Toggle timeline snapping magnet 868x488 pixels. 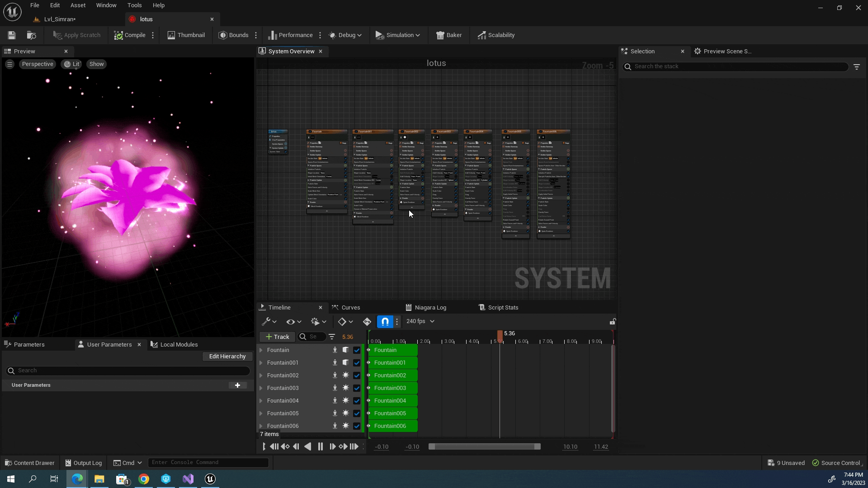coord(385,322)
